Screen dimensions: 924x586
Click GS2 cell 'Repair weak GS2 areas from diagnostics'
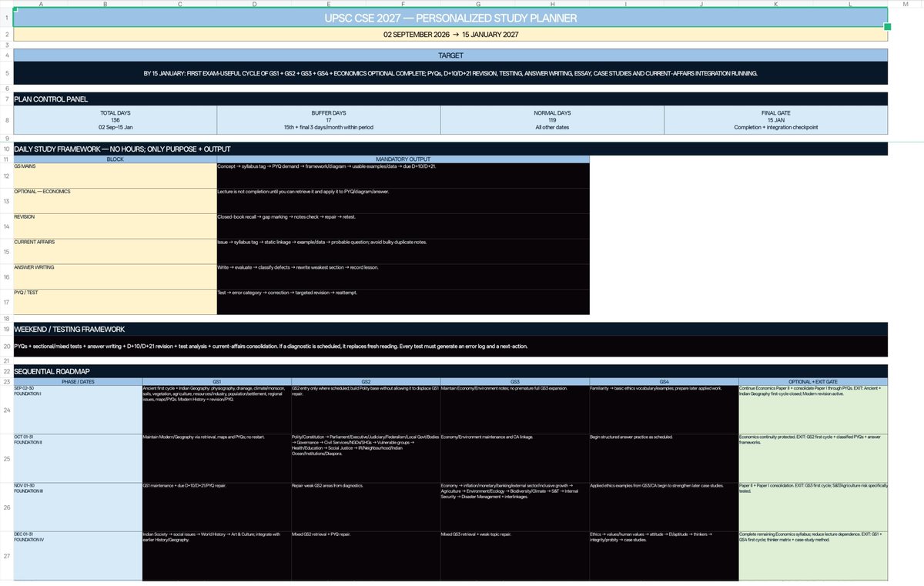pos(366,507)
